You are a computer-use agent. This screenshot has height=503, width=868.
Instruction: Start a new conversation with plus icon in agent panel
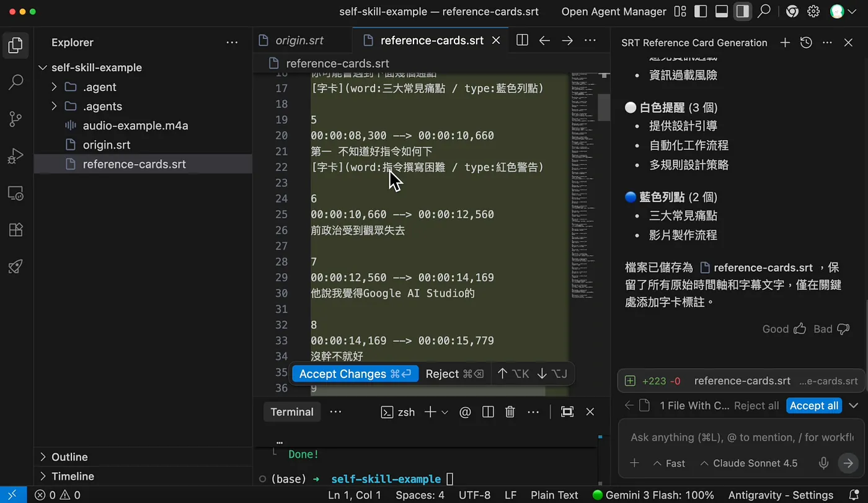[785, 42]
